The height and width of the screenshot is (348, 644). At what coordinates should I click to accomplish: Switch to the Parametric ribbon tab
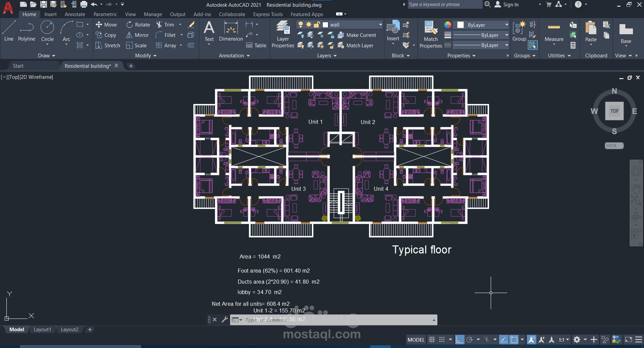[x=105, y=14]
